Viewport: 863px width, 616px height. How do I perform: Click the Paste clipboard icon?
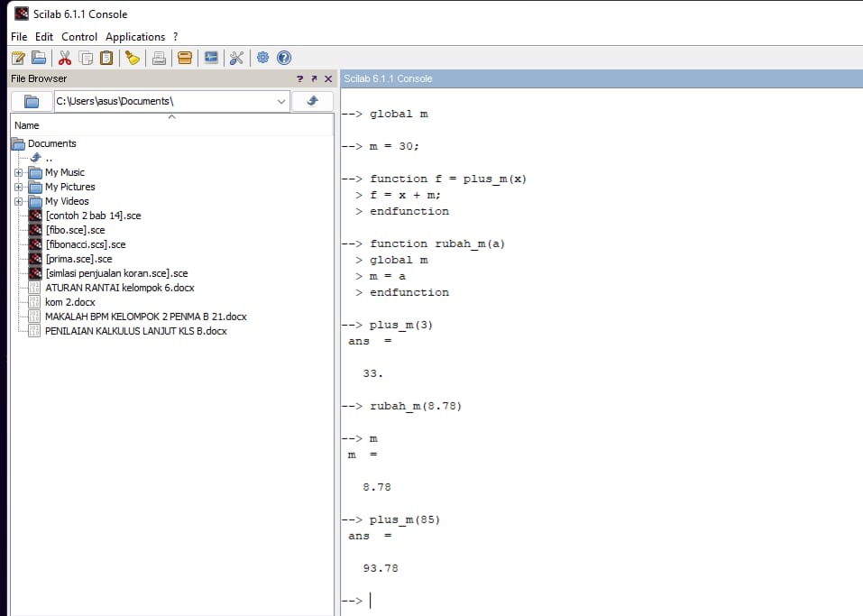pyautogui.click(x=106, y=58)
